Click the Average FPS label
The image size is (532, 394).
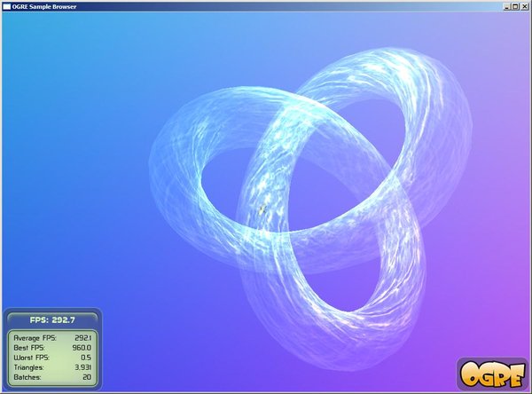(x=35, y=338)
